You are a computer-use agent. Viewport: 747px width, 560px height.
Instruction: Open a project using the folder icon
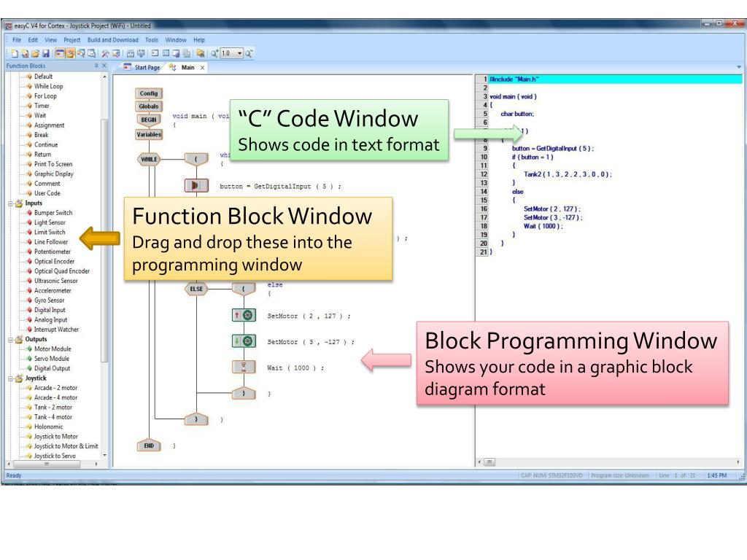35,53
